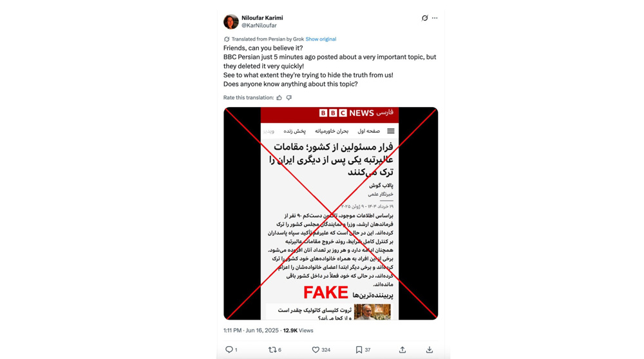Bookmark the post with the bookmark icon
Viewport: 644px width, 359px height.
coord(359,349)
